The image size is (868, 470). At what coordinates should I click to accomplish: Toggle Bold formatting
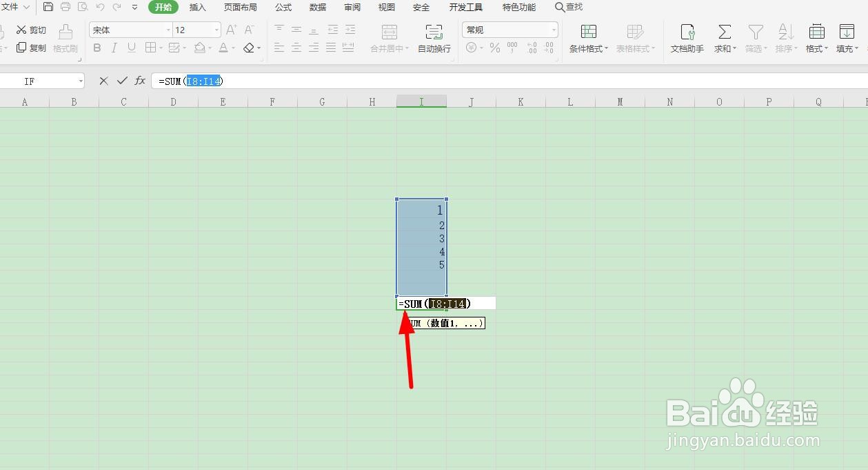[97, 48]
